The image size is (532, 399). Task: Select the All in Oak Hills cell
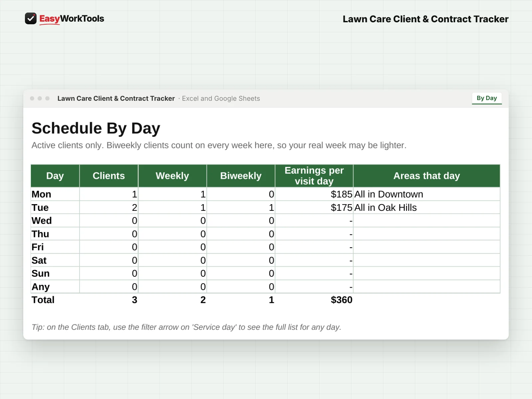click(427, 207)
